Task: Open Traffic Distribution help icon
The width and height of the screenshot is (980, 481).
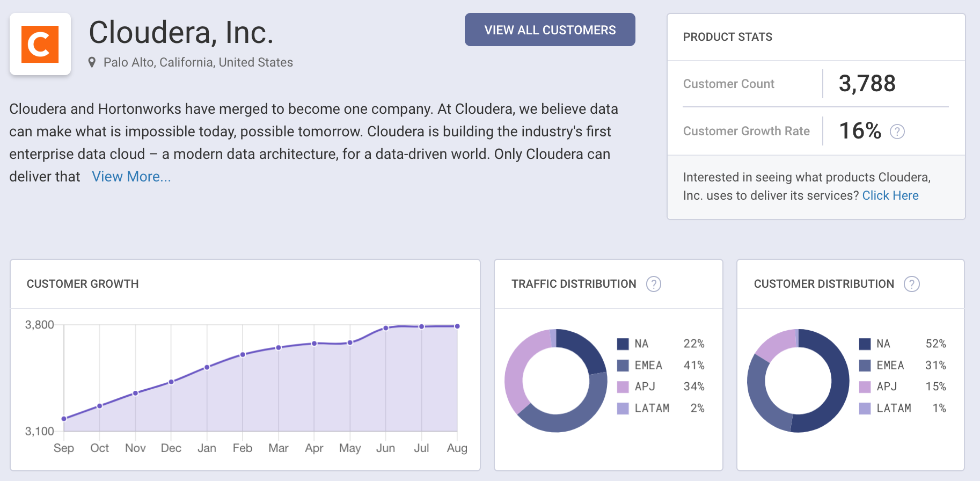Action: pyautogui.click(x=653, y=284)
